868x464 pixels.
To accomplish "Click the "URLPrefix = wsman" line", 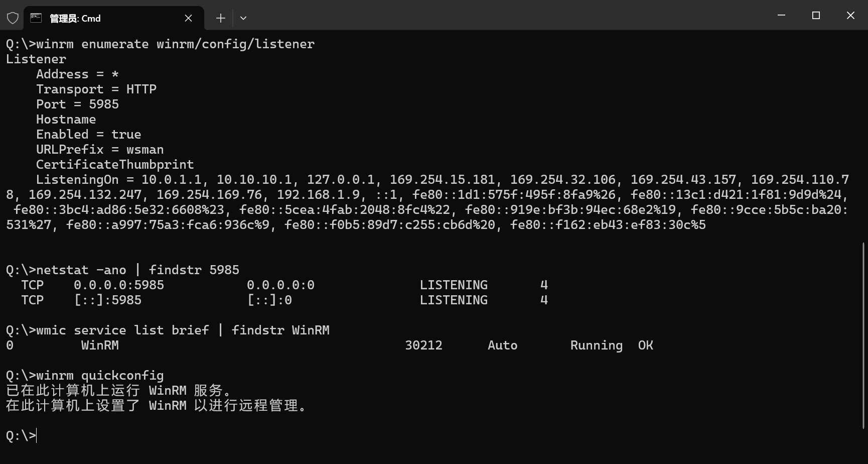I will (99, 149).
